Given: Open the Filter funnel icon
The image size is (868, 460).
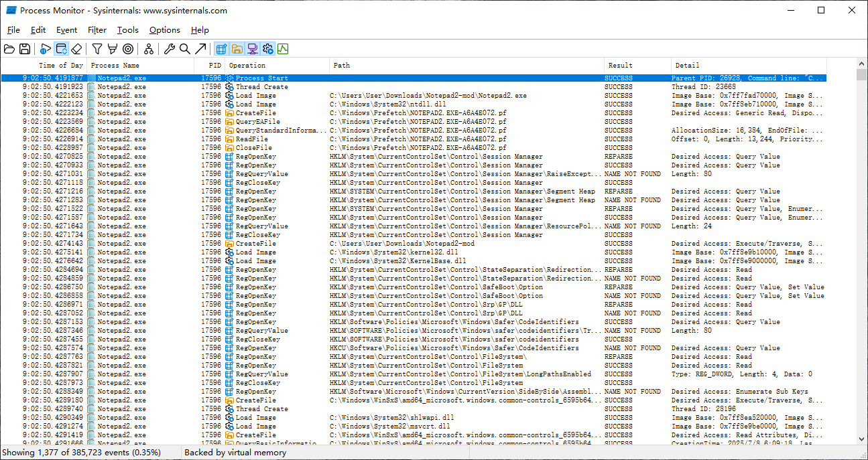Looking at the screenshot, I should pyautogui.click(x=97, y=49).
